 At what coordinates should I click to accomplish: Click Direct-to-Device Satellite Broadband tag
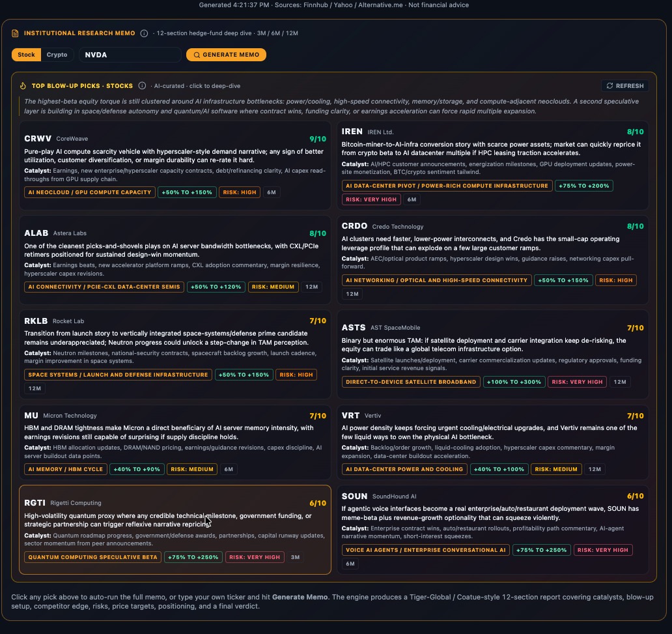point(411,382)
